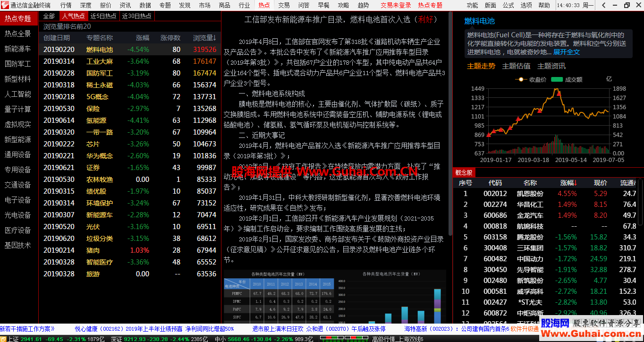Viewport: 644px width, 342px height.
Task: Select 人工智能 in the left sidebar
Action: (18, 94)
